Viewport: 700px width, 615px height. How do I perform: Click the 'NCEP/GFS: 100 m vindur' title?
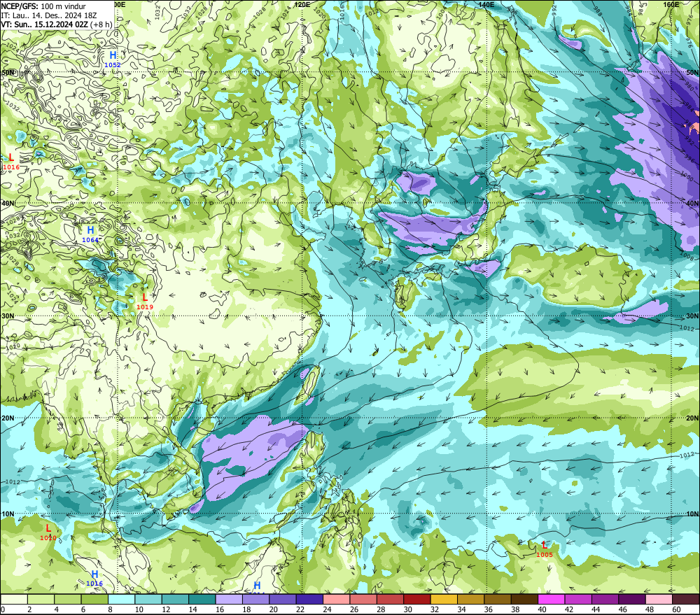click(43, 6)
